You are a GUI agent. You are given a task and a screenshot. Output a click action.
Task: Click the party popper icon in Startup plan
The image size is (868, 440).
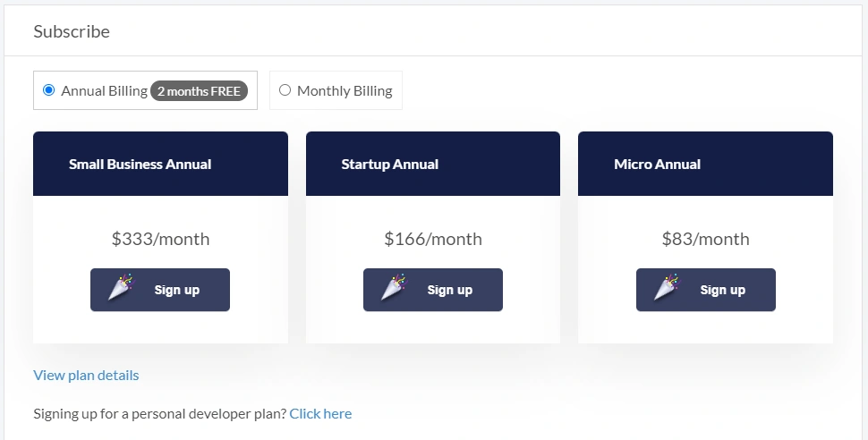click(x=395, y=287)
